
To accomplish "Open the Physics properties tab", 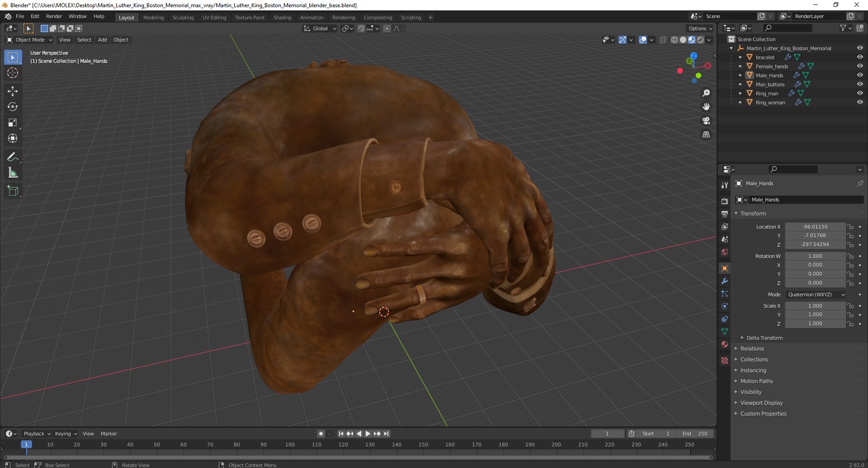I will [x=725, y=306].
